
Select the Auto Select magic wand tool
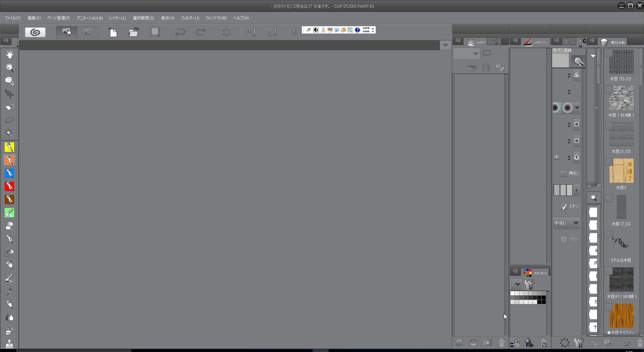pyautogui.click(x=9, y=133)
